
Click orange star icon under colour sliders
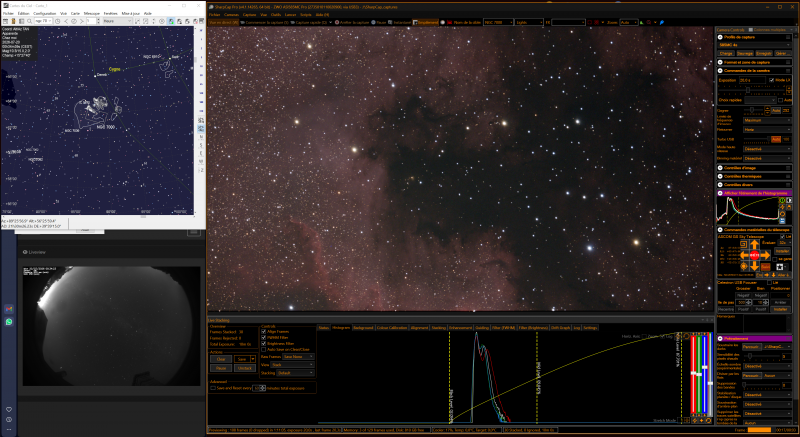point(702,421)
